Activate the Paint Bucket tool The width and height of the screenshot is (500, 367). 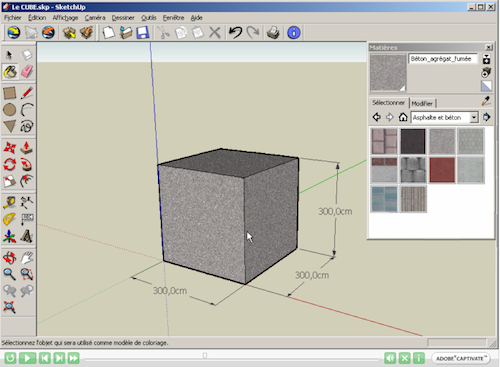coord(10,71)
